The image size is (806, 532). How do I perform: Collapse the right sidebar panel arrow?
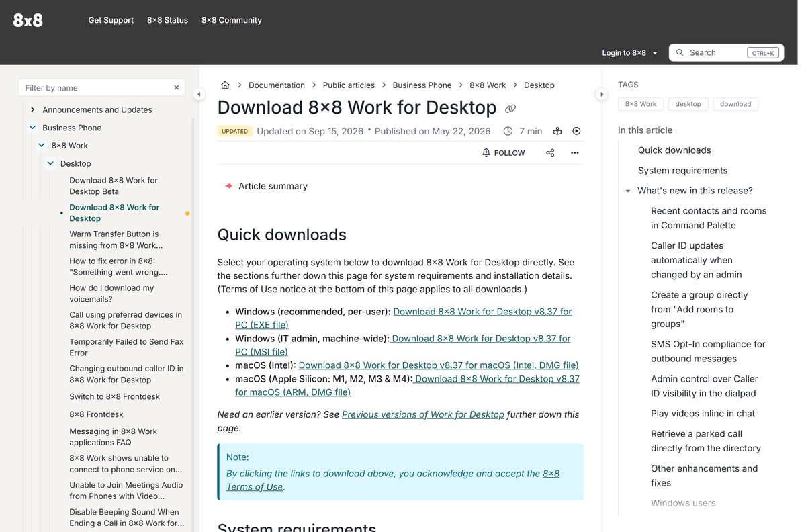coord(602,95)
